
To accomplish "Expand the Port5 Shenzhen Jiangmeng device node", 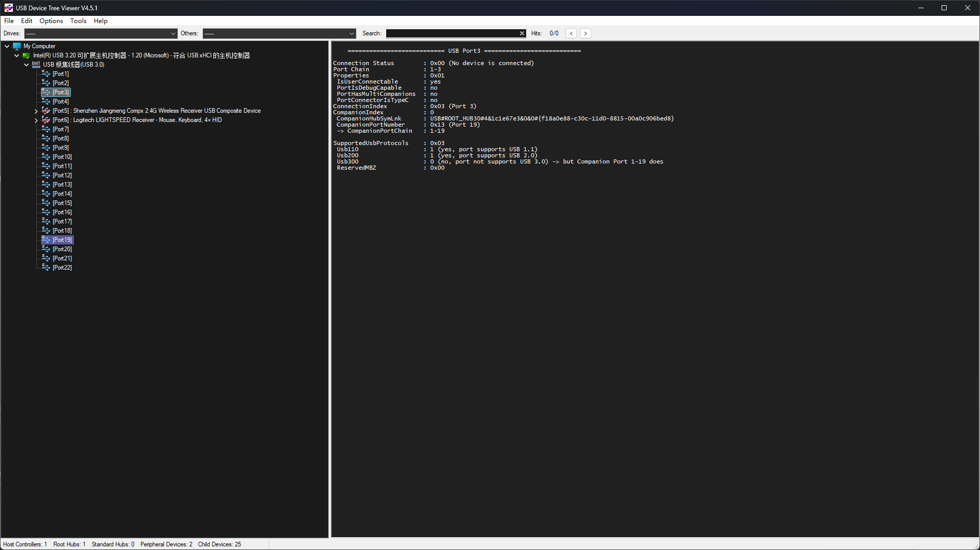I will tap(36, 111).
